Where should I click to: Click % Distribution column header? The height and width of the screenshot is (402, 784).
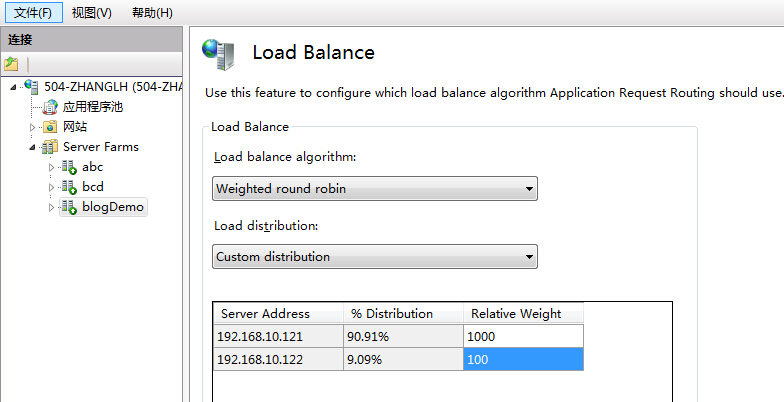(404, 314)
